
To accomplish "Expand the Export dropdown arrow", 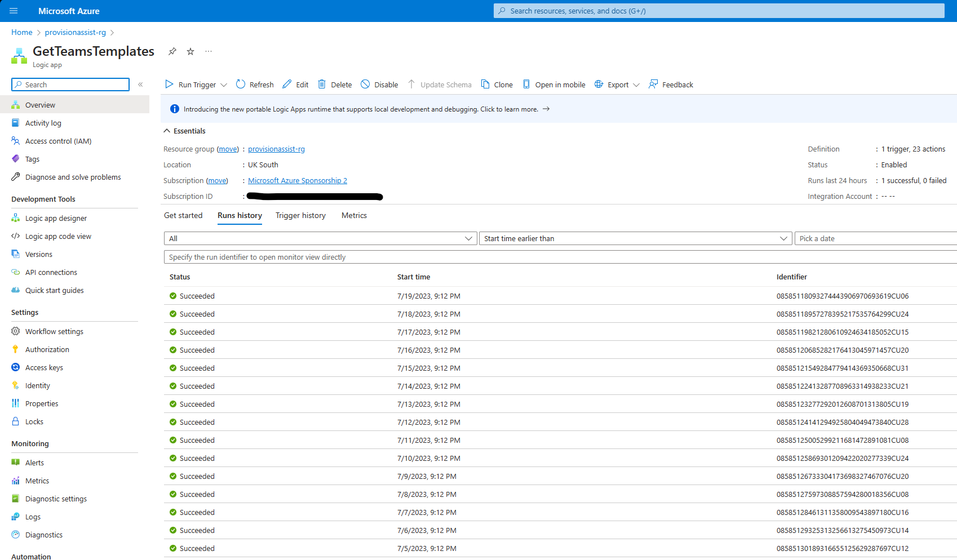I will click(x=636, y=85).
